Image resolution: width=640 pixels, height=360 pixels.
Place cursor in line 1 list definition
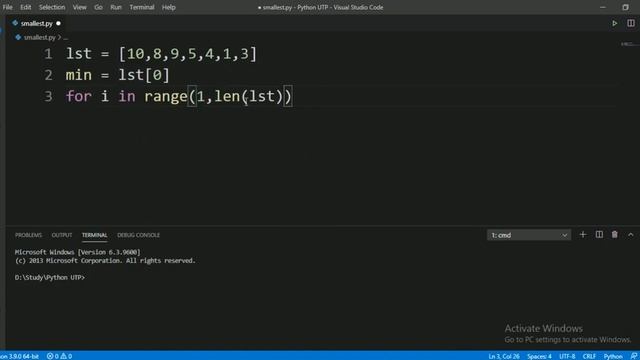point(161,54)
